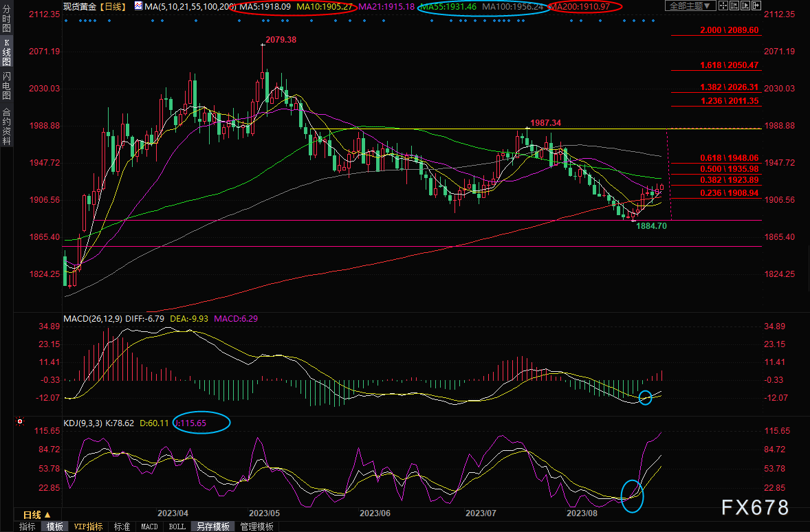Apply the 标准 template

[122, 527]
